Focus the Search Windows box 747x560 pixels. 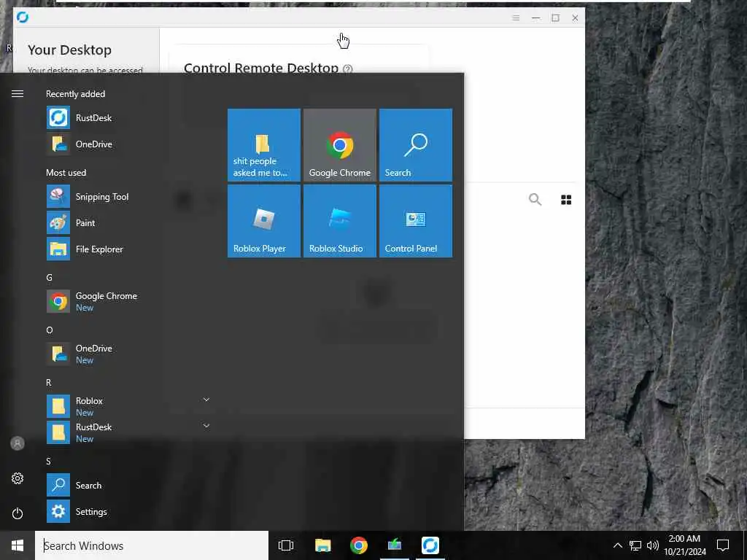click(152, 545)
